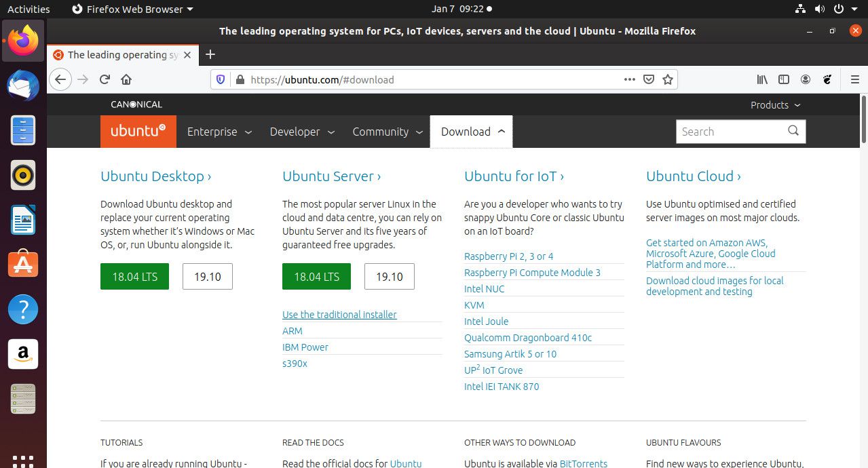Download Ubuntu Desktop 18.04 LTS
The height and width of the screenshot is (468, 868).
pos(134,277)
